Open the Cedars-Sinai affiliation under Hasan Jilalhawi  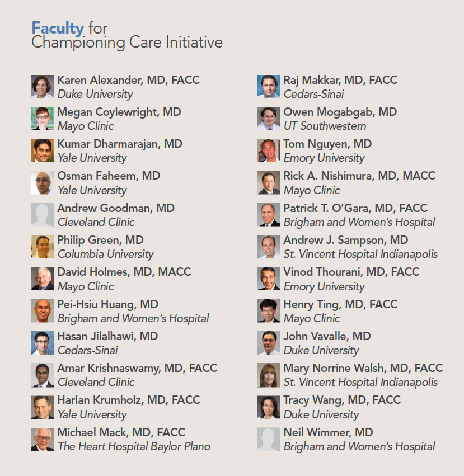pos(88,350)
